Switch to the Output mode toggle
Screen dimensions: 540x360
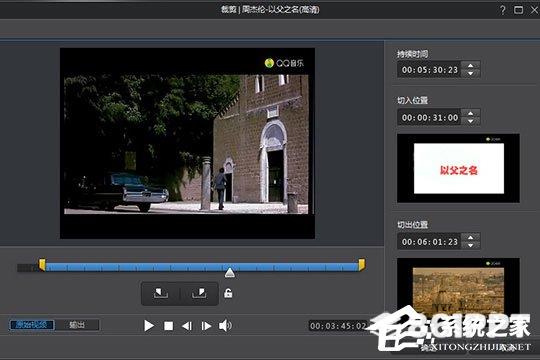click(x=77, y=325)
